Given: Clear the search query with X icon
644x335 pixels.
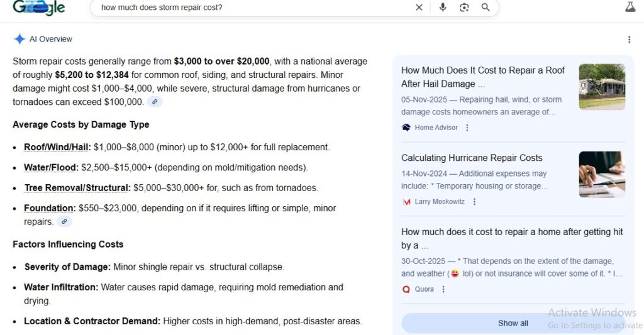Looking at the screenshot, I should point(419,8).
